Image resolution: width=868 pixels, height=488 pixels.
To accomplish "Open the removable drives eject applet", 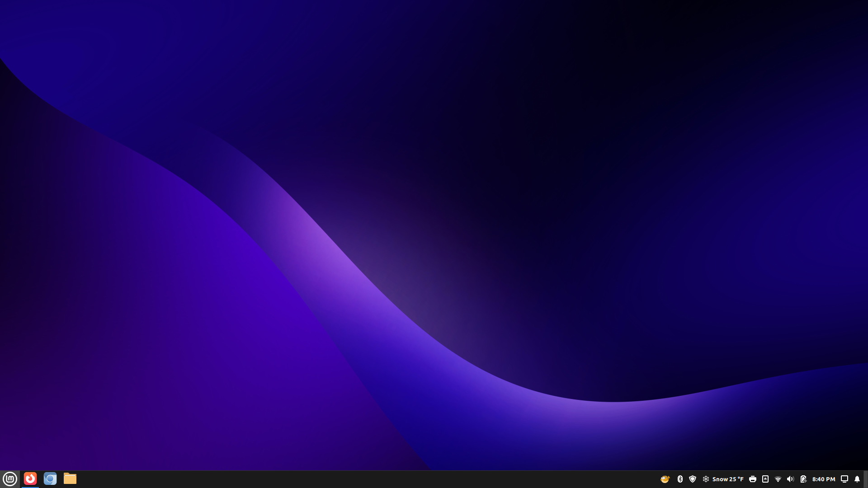I will click(765, 479).
